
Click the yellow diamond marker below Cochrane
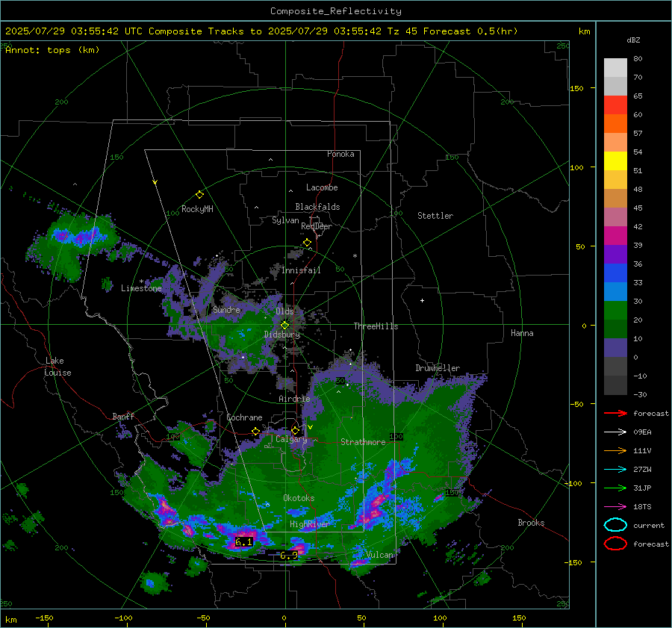[256, 431]
